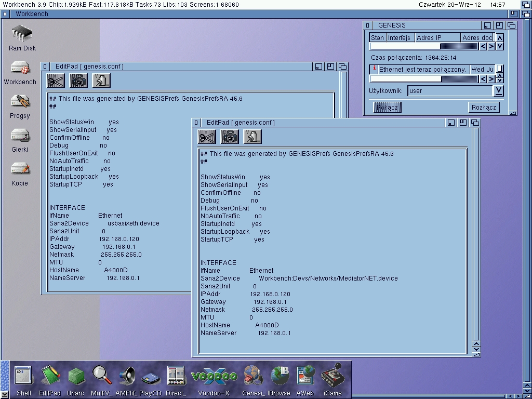Image resolution: width=532 pixels, height=399 pixels.
Task: Open the Użytkownik user popup list
Action: (x=498, y=90)
